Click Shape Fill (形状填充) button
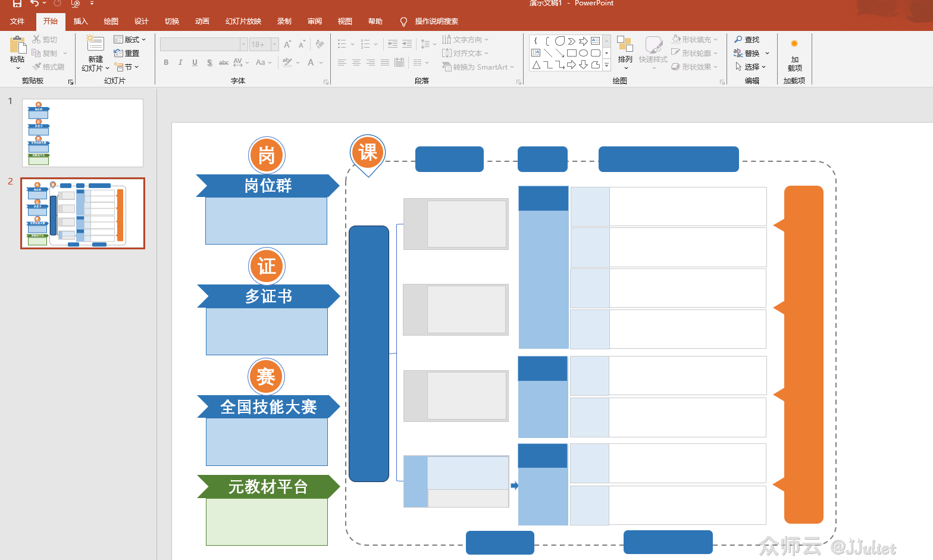 point(694,40)
